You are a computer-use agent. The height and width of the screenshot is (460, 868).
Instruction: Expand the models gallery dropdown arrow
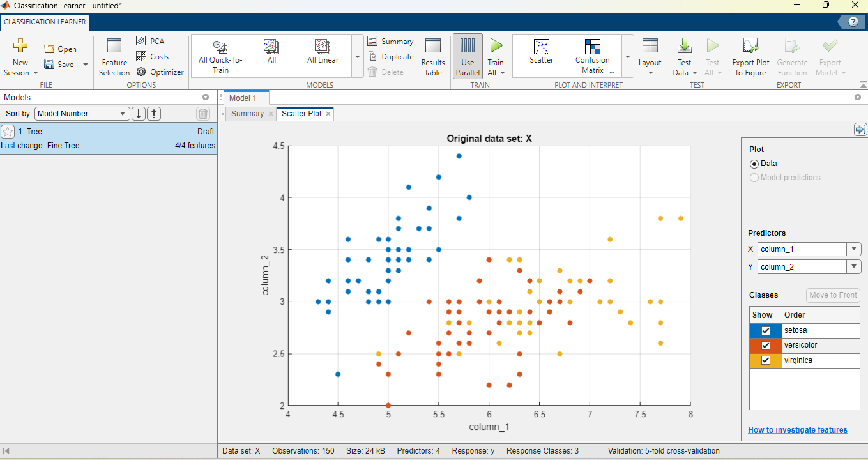(357, 57)
